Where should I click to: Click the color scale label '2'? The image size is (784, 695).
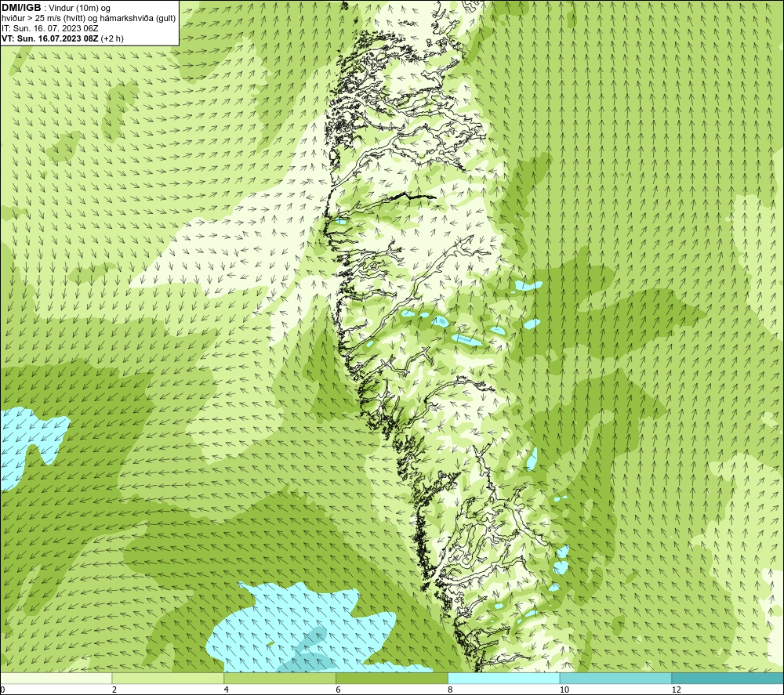pos(114,690)
